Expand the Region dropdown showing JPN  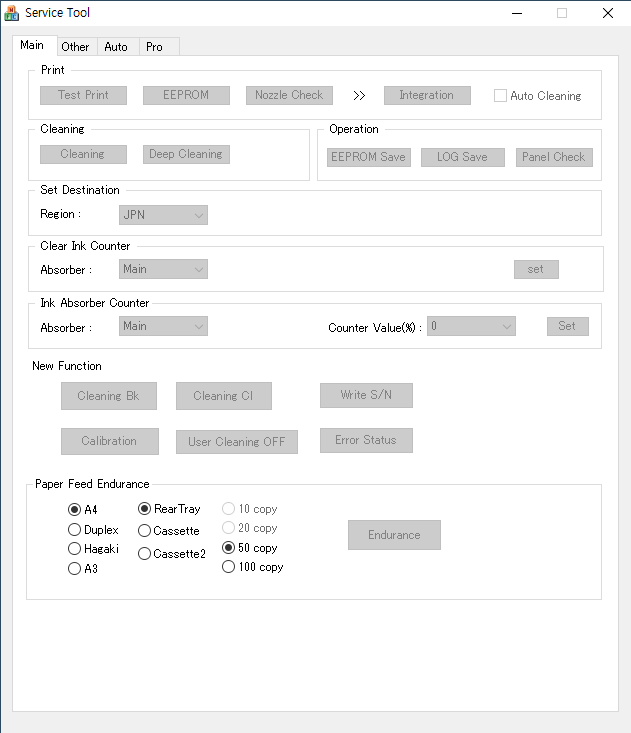(163, 215)
